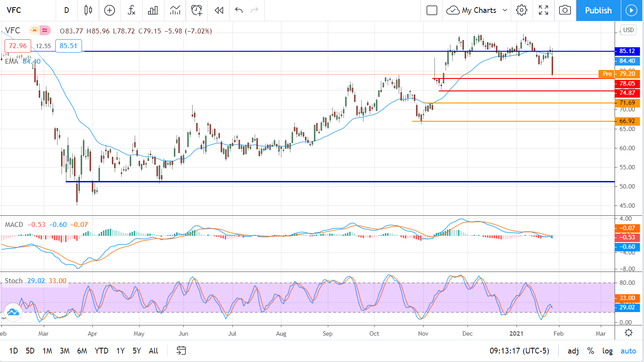
Task: Set the time range to 1M
Action: tap(47, 351)
